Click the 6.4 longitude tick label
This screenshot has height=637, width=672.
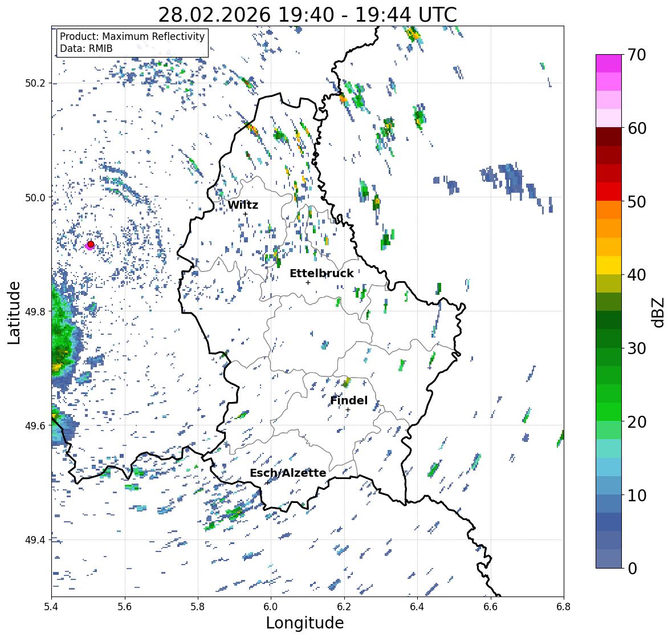(417, 607)
